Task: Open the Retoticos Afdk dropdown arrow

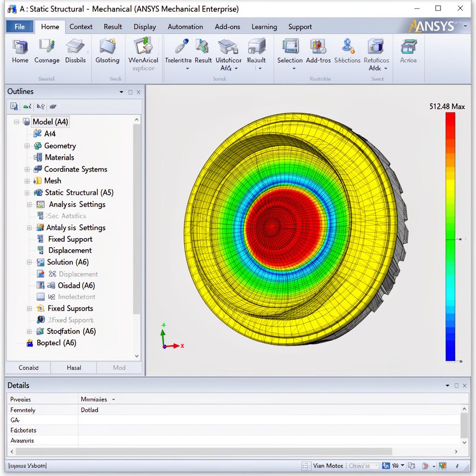Action: (386, 69)
